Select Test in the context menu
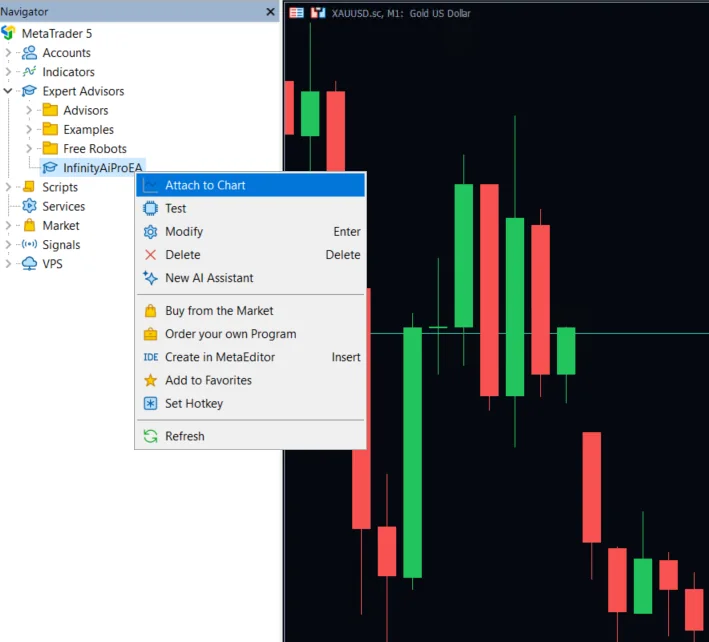 point(250,208)
